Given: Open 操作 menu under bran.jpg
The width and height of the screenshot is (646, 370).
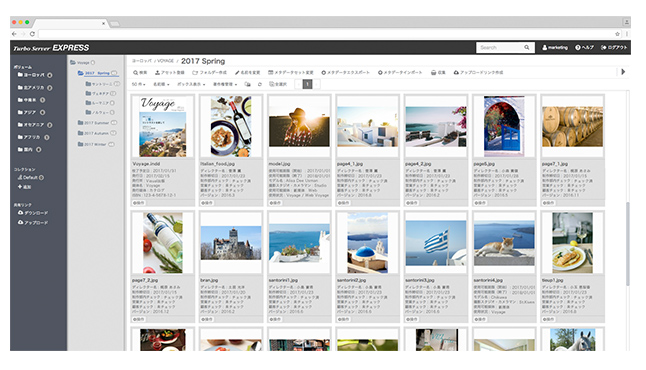Looking at the screenshot, I should [x=207, y=319].
